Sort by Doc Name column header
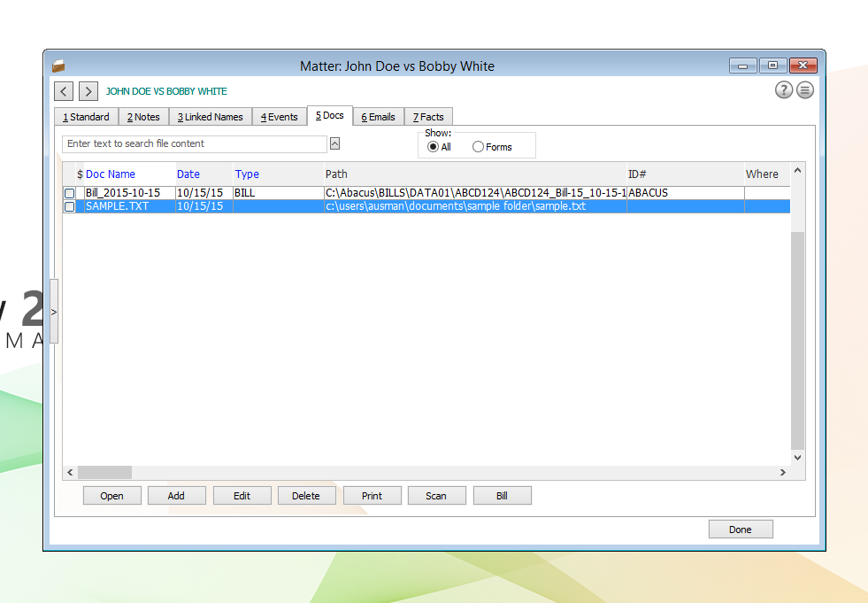This screenshot has height=603, width=868. pyautogui.click(x=129, y=174)
